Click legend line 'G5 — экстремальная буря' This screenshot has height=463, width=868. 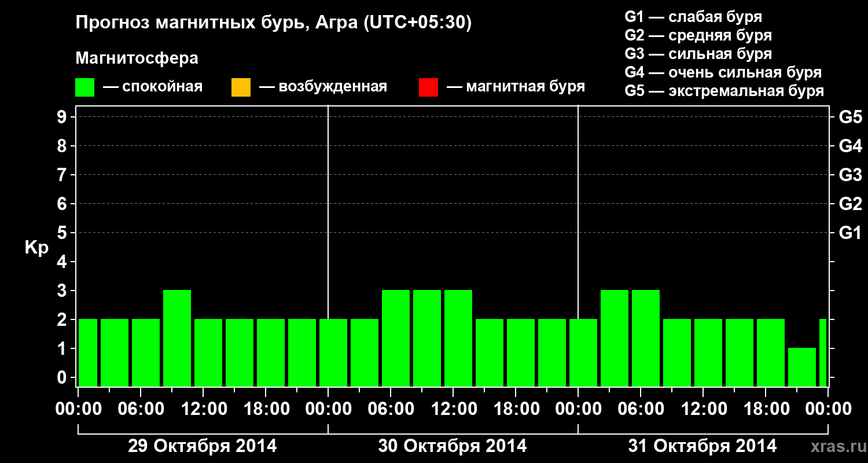(724, 91)
